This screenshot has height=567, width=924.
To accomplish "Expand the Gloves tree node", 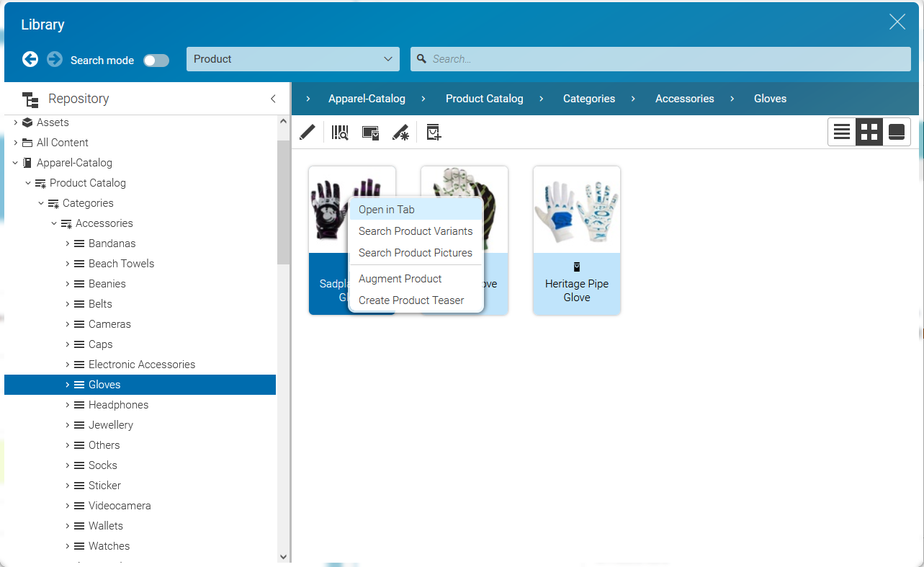I will [x=67, y=384].
